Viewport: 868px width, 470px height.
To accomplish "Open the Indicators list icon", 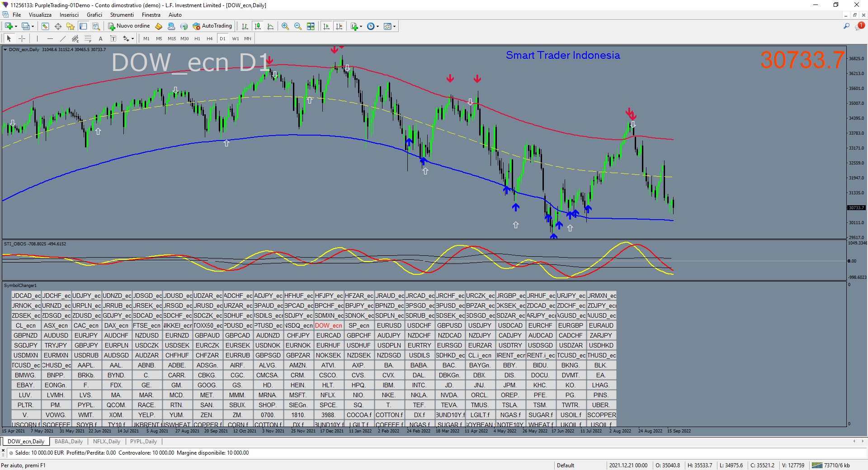I will (x=354, y=26).
